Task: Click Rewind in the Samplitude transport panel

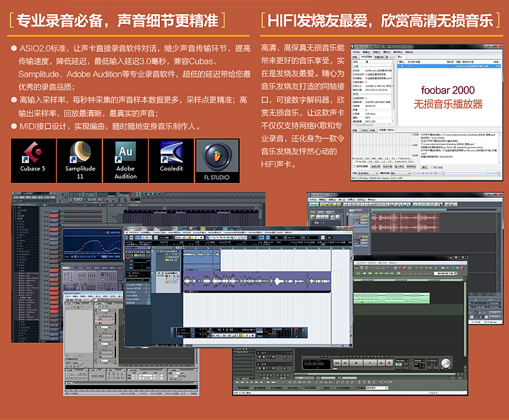Action: coord(345,363)
